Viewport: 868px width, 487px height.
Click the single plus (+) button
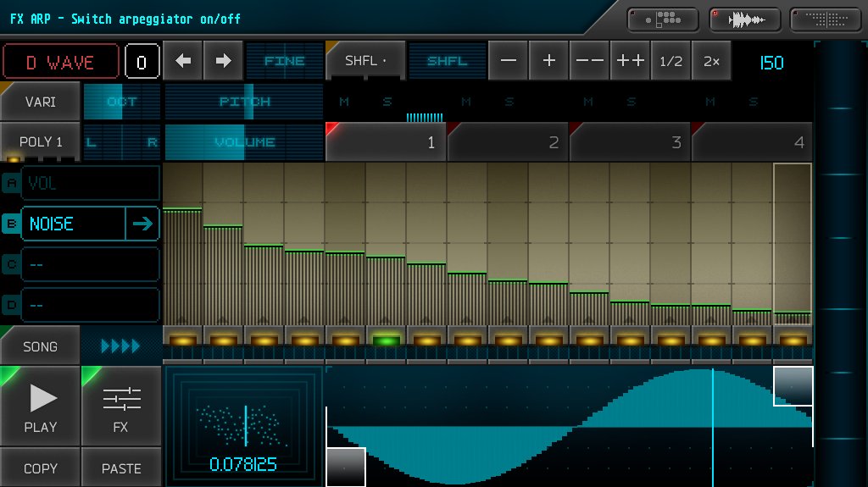[x=548, y=61]
